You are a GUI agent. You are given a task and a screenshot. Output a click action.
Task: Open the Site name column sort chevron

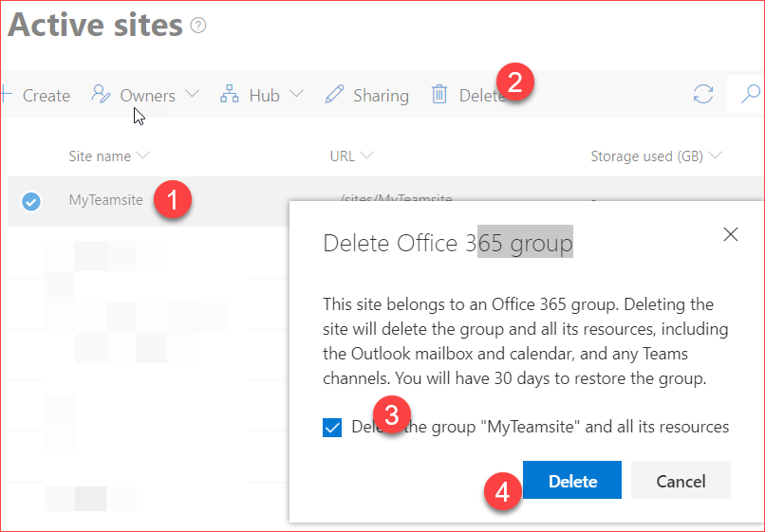tap(143, 156)
